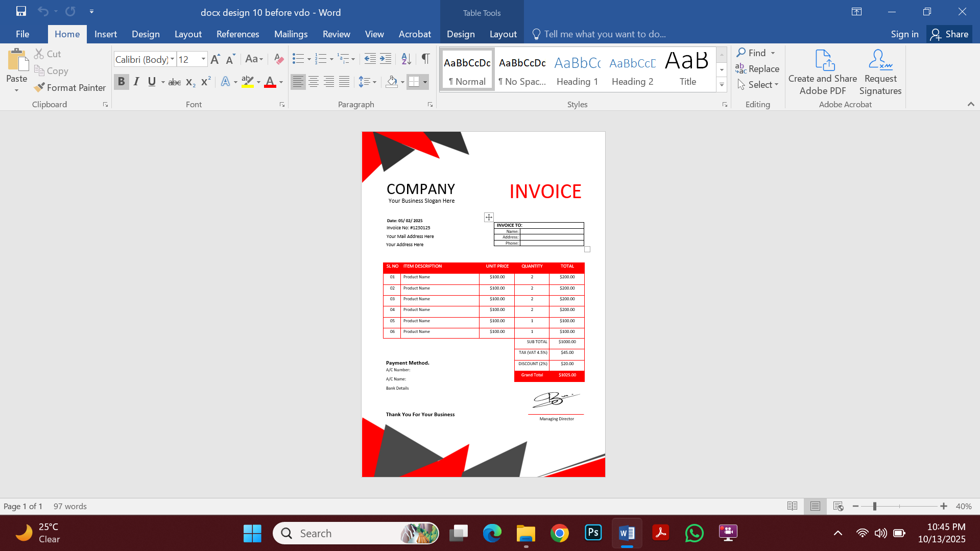This screenshot has height=551, width=980.
Task: Apply text highlight color
Action: coord(247,81)
